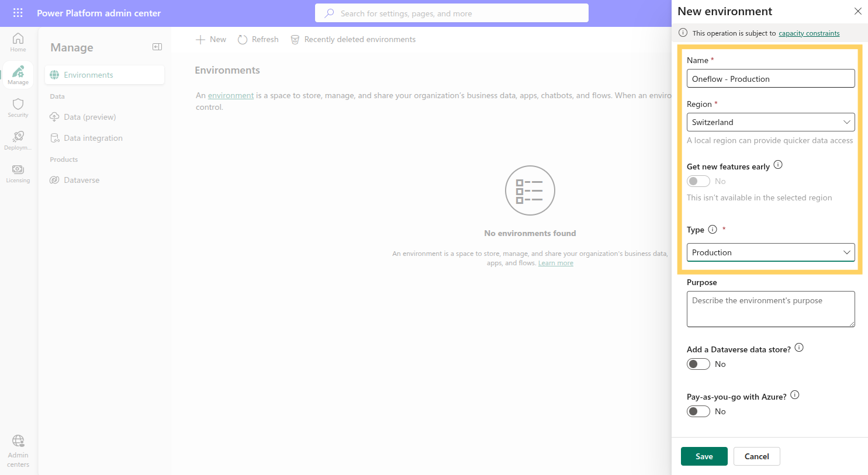Show info for Get new features early
868x475 pixels.
[x=778, y=165]
